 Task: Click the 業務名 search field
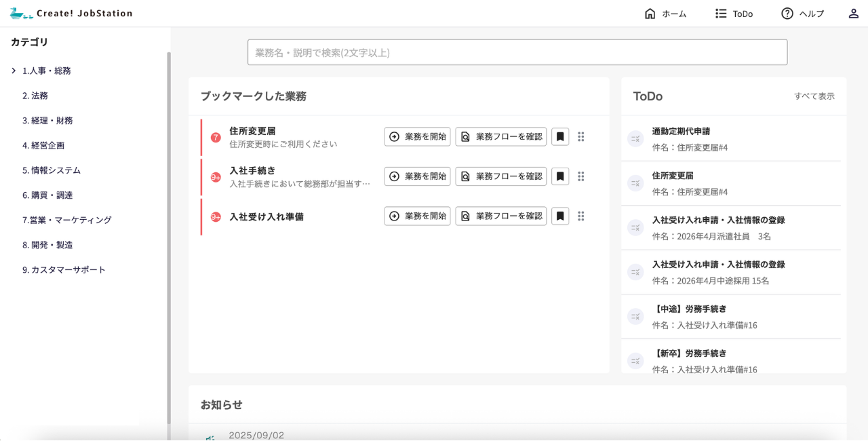click(517, 52)
